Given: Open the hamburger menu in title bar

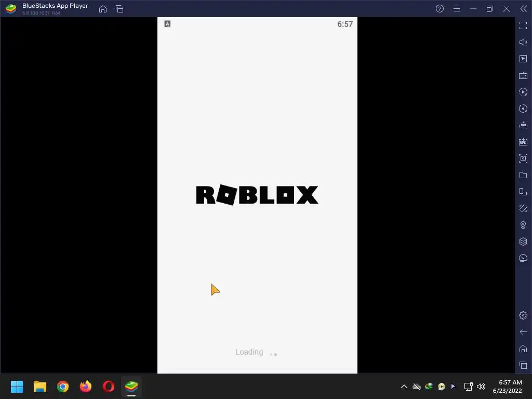Looking at the screenshot, I should click(457, 9).
